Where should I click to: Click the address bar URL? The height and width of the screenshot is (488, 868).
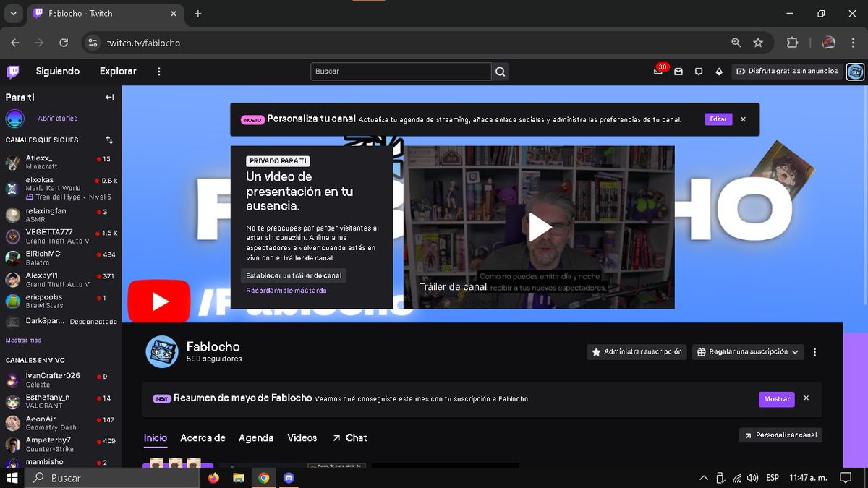143,43
